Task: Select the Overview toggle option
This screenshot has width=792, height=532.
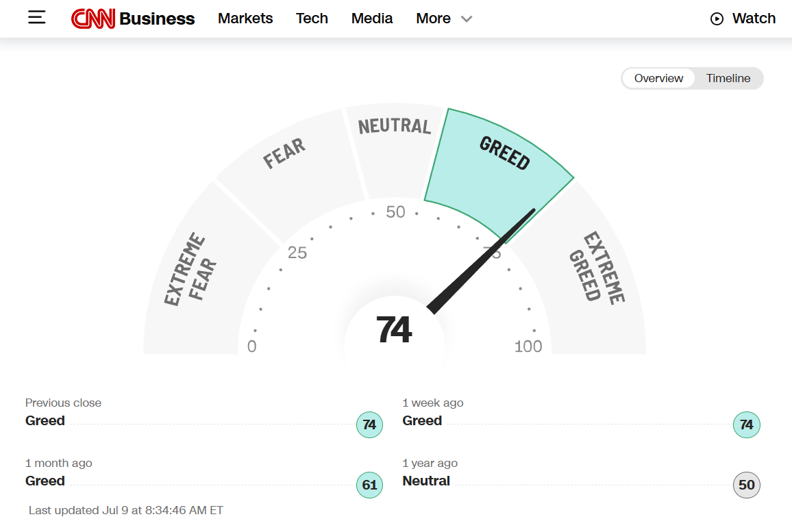Action: [x=658, y=78]
